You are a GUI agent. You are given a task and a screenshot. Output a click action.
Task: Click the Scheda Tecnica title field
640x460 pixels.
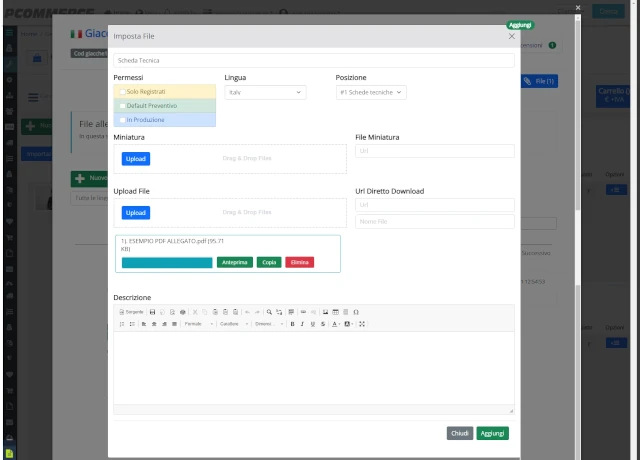pos(314,60)
